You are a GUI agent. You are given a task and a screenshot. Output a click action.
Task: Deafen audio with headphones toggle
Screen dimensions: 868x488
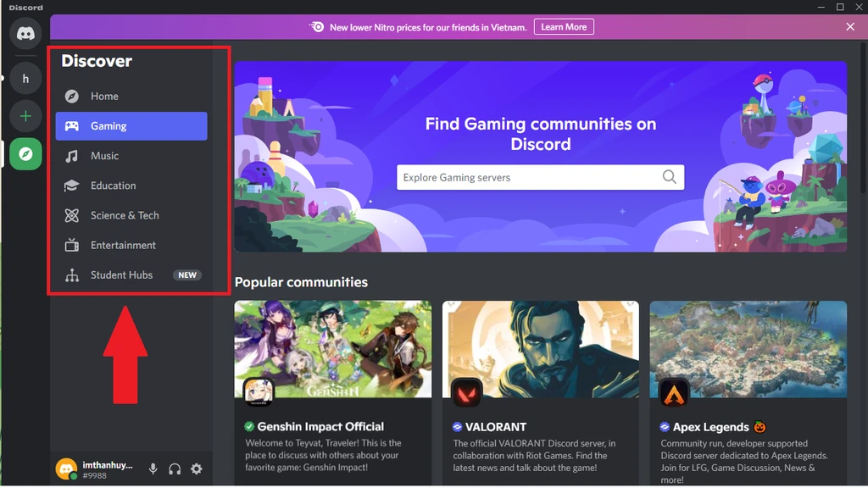175,469
